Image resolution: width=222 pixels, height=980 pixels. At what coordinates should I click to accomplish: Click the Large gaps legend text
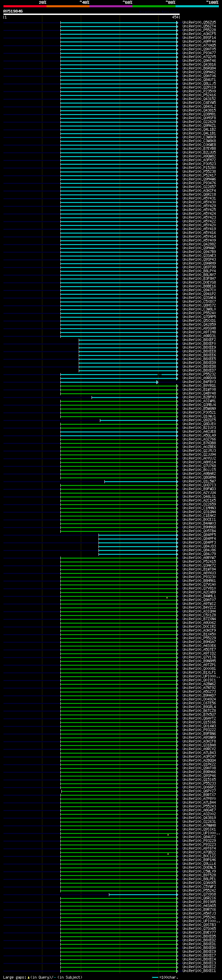coord(43,977)
